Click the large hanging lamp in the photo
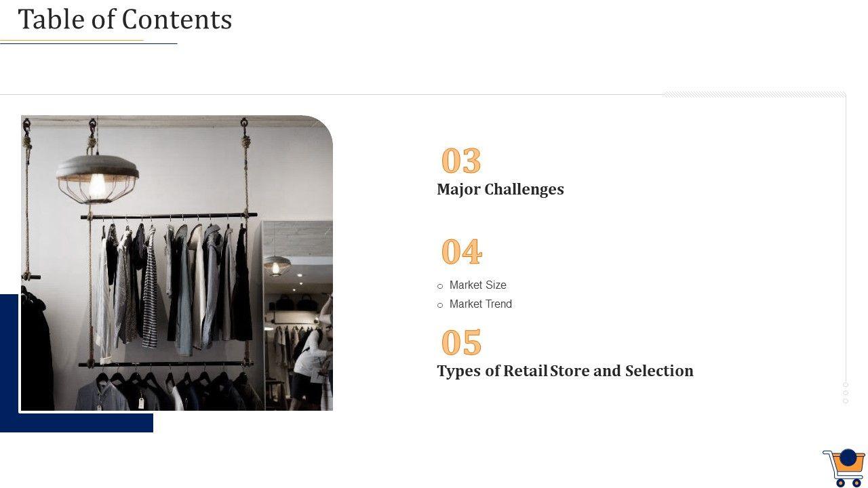 pyautogui.click(x=98, y=175)
